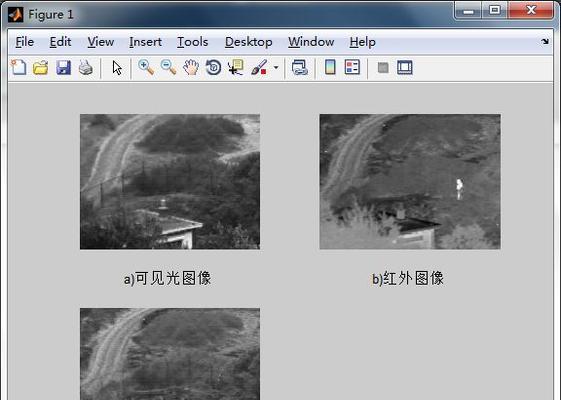
Task: Select the Pan hand tool
Action: (191, 67)
